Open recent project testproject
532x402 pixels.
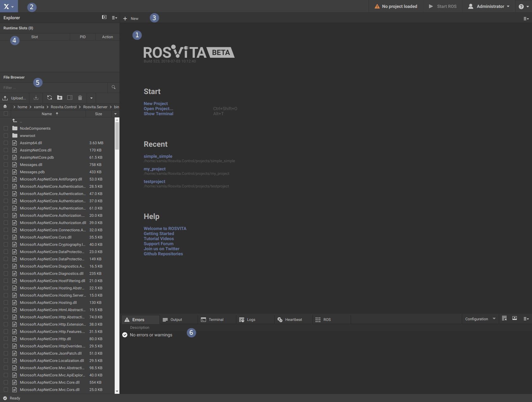(x=154, y=181)
